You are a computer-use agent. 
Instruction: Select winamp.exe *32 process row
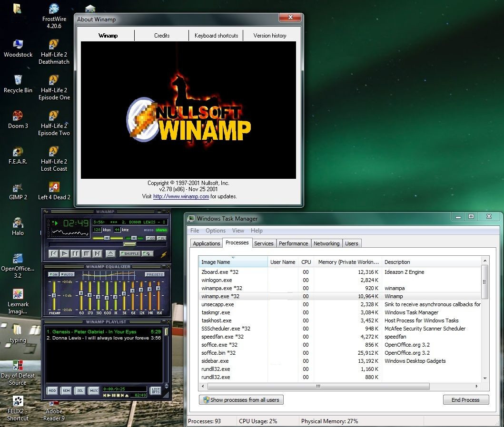(x=220, y=296)
